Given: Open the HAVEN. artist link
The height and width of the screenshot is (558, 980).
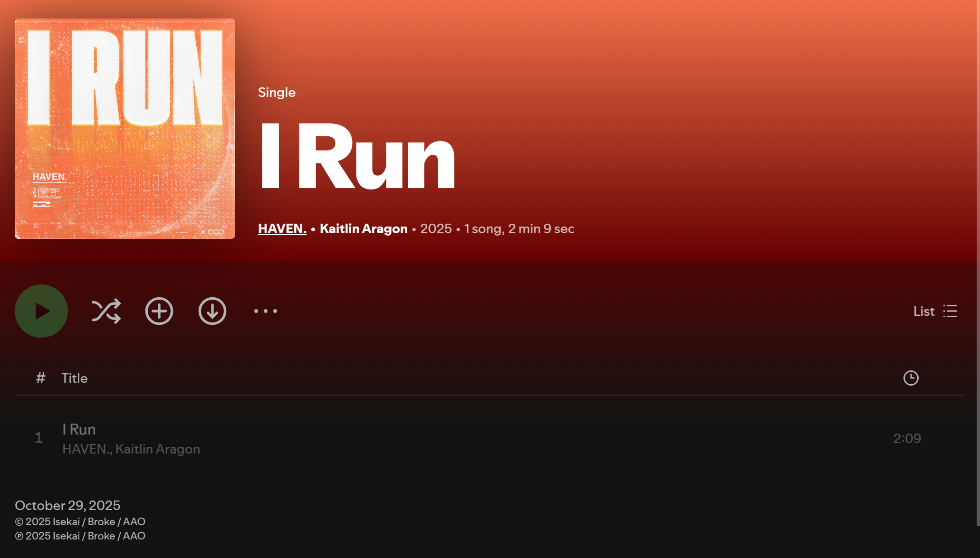Looking at the screenshot, I should pyautogui.click(x=282, y=228).
